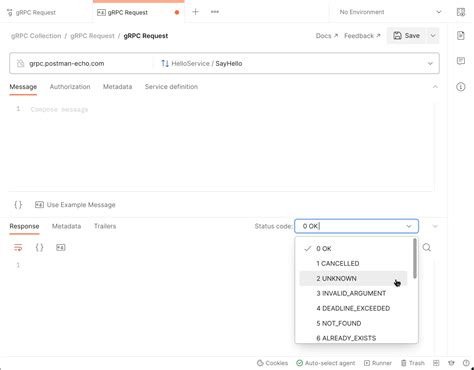
Task: Open the Docs link
Action: click(x=327, y=36)
